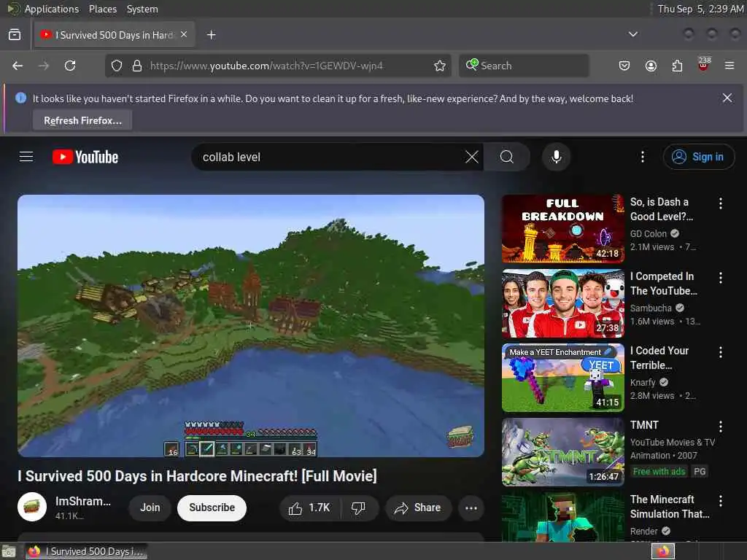747x560 pixels.
Task: Click the Knarfy channel name
Action: [x=643, y=382]
